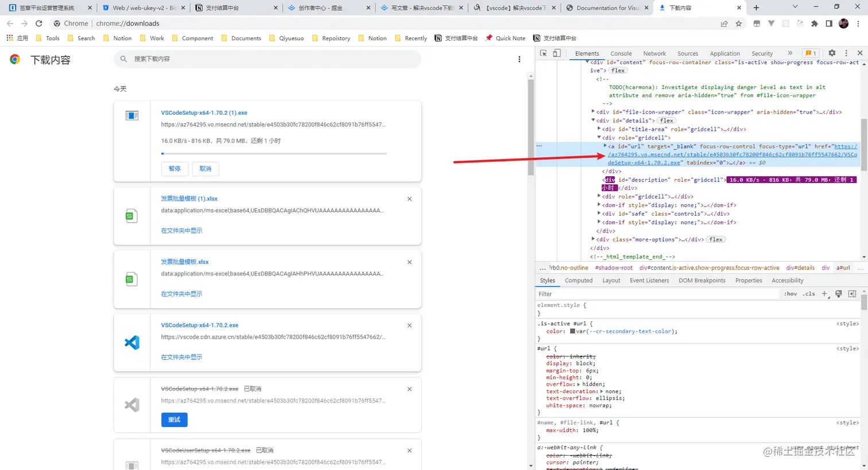The image size is (868, 470).
Task: Expand the title-area div node
Action: [x=599, y=129]
